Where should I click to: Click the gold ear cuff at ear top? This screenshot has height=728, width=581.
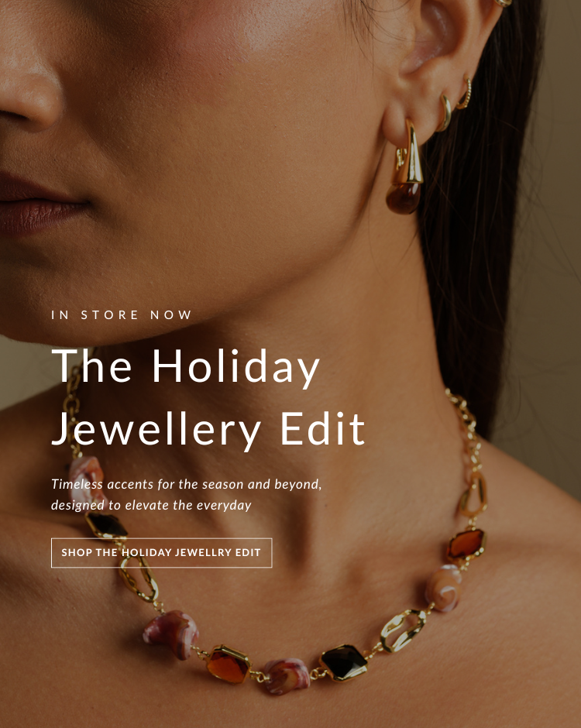[503, 3]
